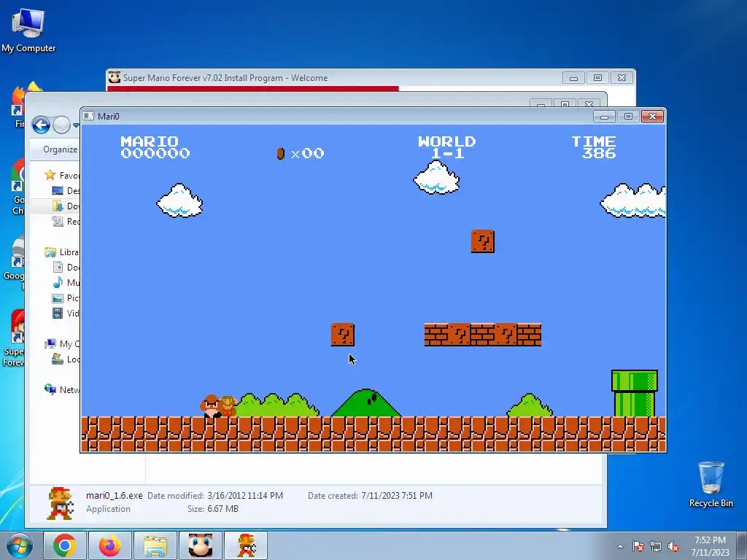Image resolution: width=747 pixels, height=560 pixels.
Task: Select Documents library in navigation pane
Action: (65, 267)
